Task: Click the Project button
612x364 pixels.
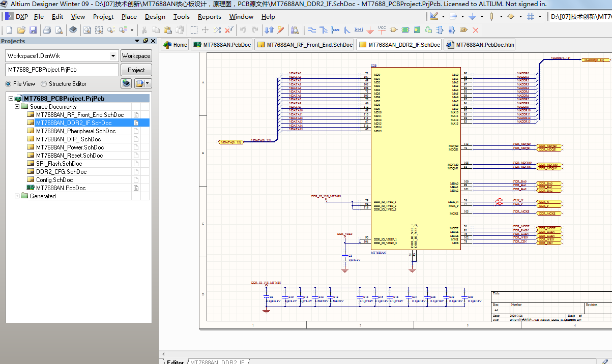Action: pyautogui.click(x=136, y=70)
